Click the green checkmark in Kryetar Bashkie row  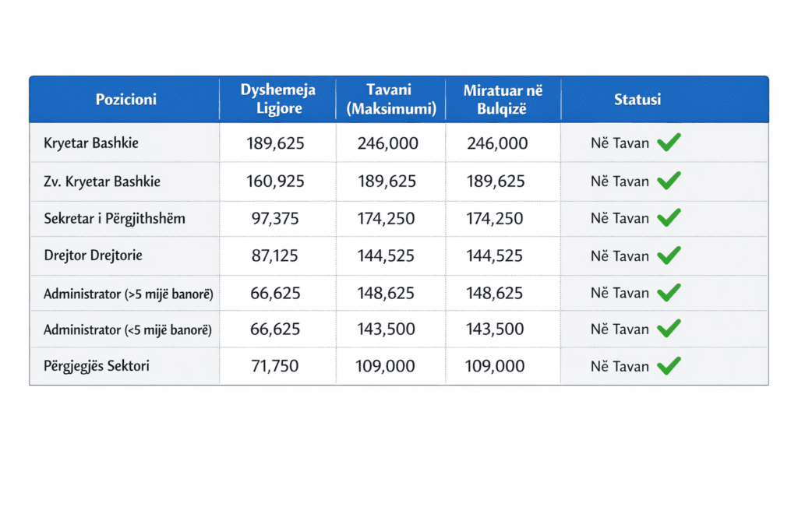(669, 143)
